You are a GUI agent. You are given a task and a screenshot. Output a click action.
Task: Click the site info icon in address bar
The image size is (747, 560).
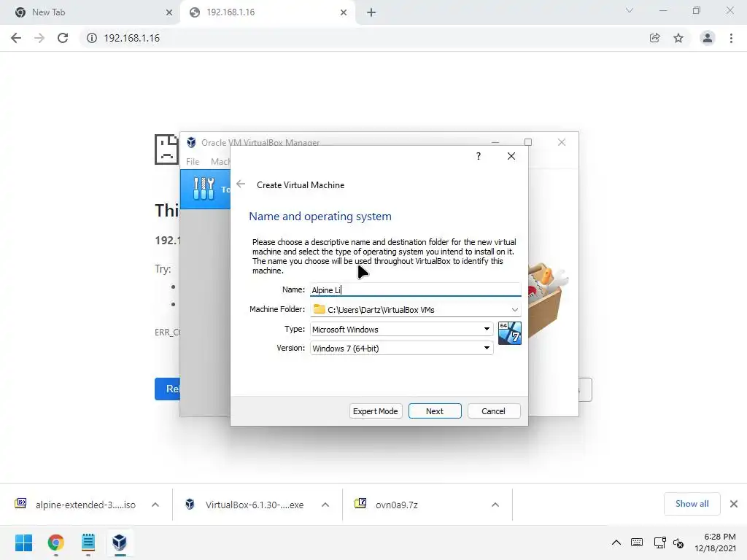91,38
